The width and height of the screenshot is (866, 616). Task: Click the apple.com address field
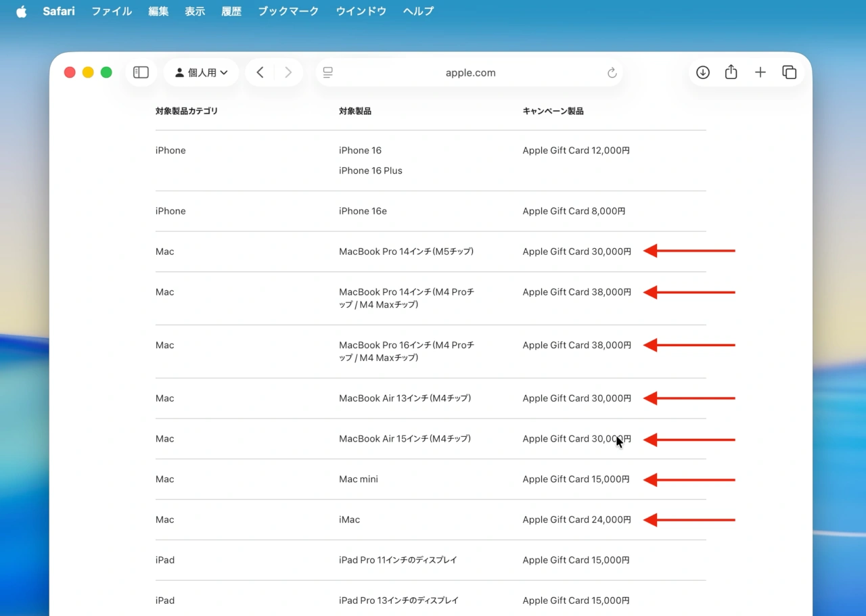point(470,73)
